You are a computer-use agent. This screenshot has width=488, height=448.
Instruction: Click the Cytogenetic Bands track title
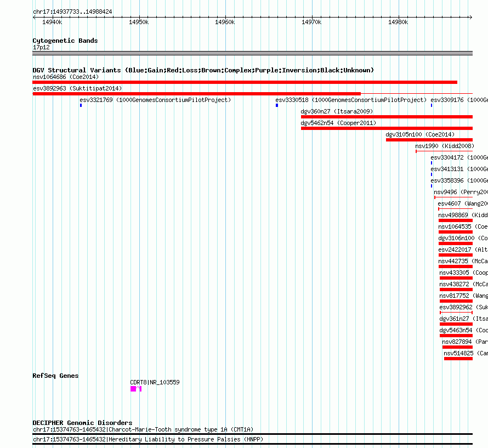point(65,41)
